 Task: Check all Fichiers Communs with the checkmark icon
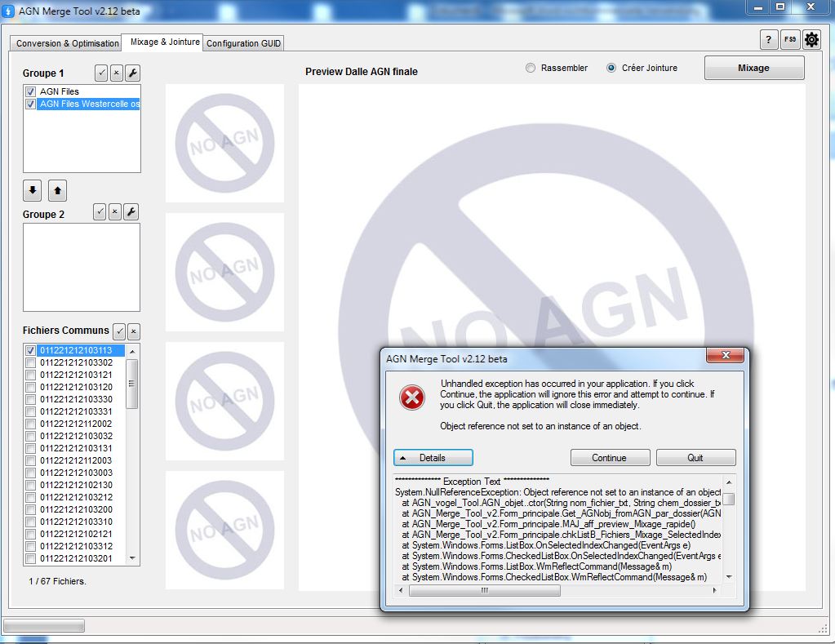(x=120, y=331)
